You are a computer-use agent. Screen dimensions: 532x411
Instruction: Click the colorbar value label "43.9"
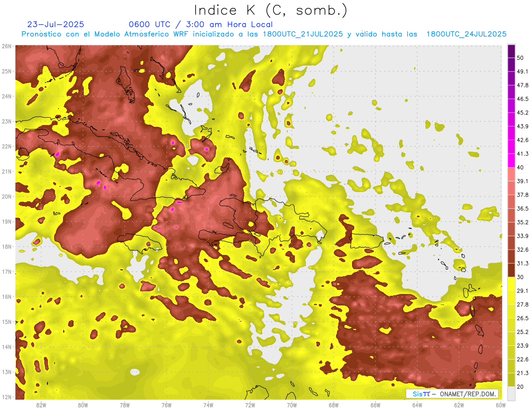coord(522,126)
